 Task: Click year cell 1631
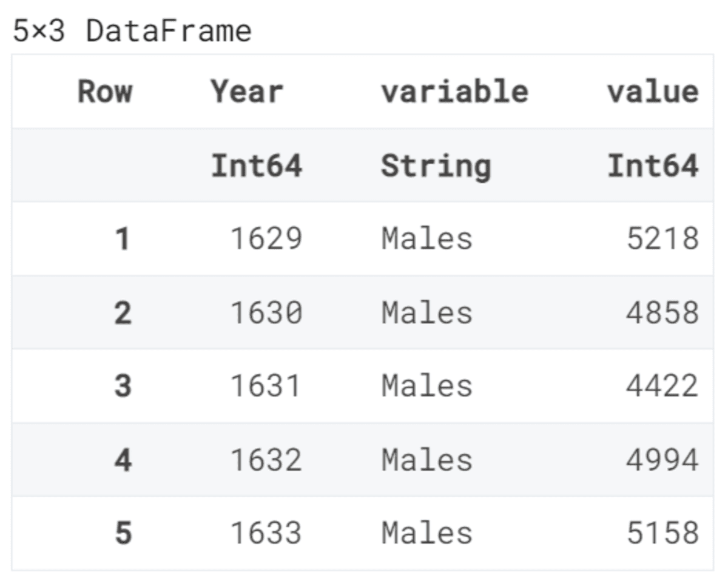[x=266, y=386]
